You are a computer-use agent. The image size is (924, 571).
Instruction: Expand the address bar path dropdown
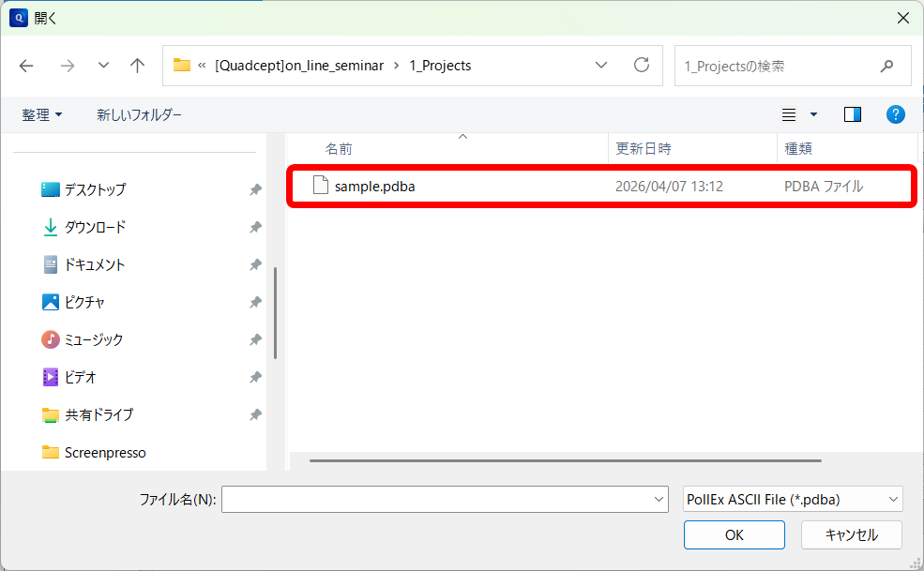click(601, 66)
